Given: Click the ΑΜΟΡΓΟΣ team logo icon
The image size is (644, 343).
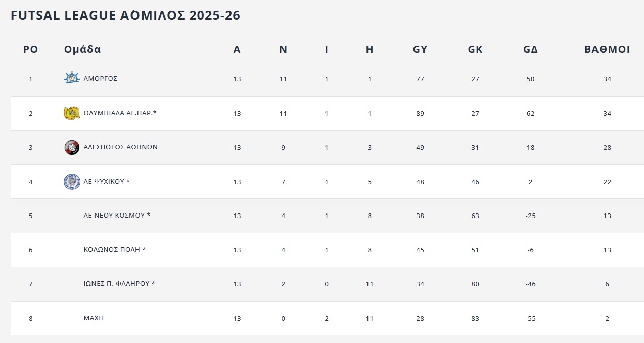Looking at the screenshot, I should tap(72, 78).
